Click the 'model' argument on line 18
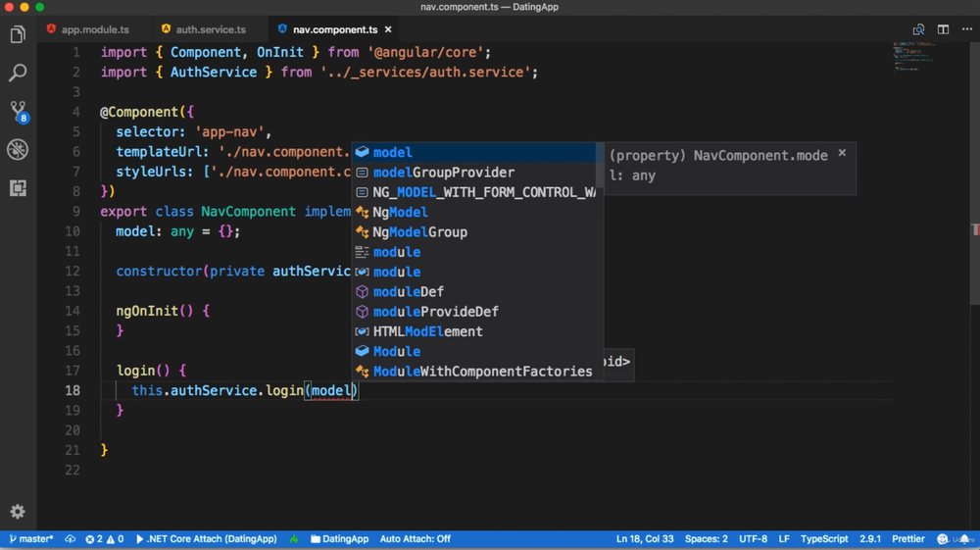The width and height of the screenshot is (980, 550). (x=330, y=391)
